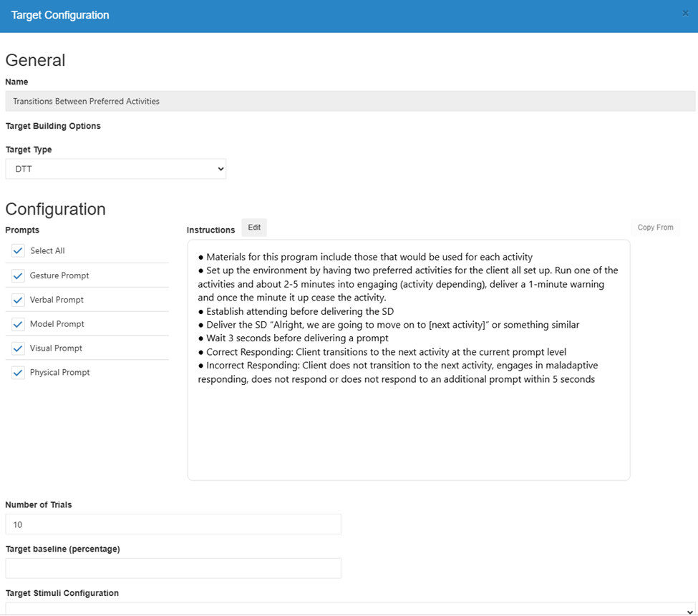Click the Edit button next to Instructions

pyautogui.click(x=254, y=228)
